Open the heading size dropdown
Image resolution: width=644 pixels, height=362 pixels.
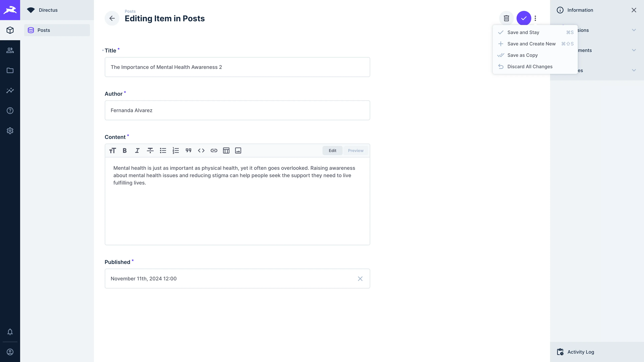coord(113,150)
